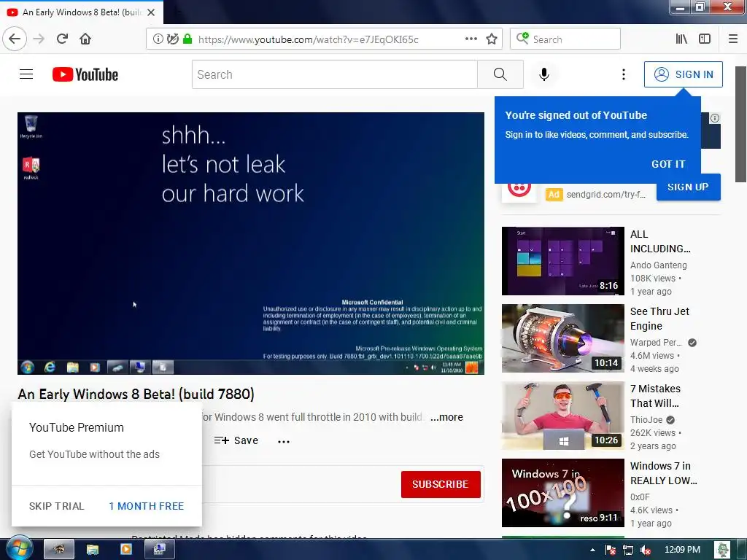
Task: Open See Thru Jet Engine thumbnail
Action: pyautogui.click(x=562, y=338)
